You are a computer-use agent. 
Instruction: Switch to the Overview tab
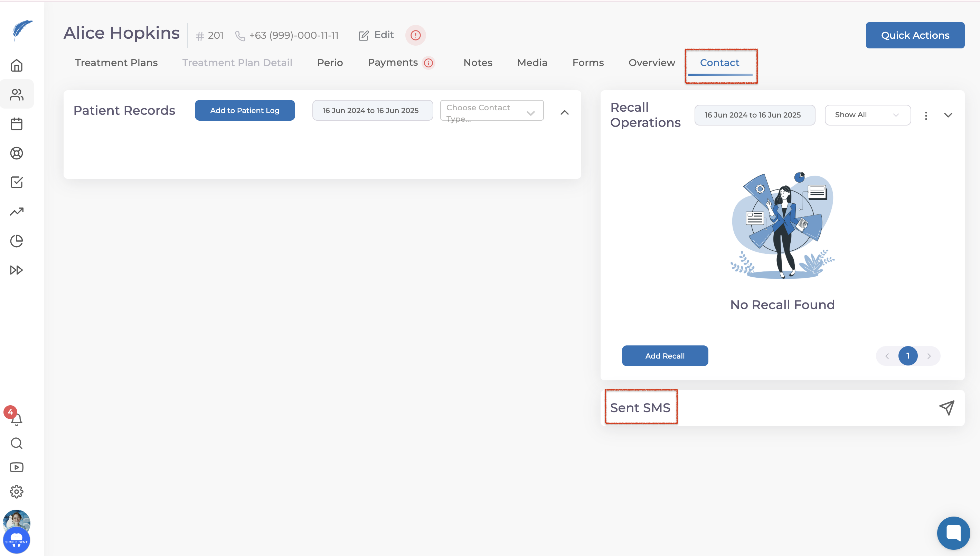coord(651,63)
